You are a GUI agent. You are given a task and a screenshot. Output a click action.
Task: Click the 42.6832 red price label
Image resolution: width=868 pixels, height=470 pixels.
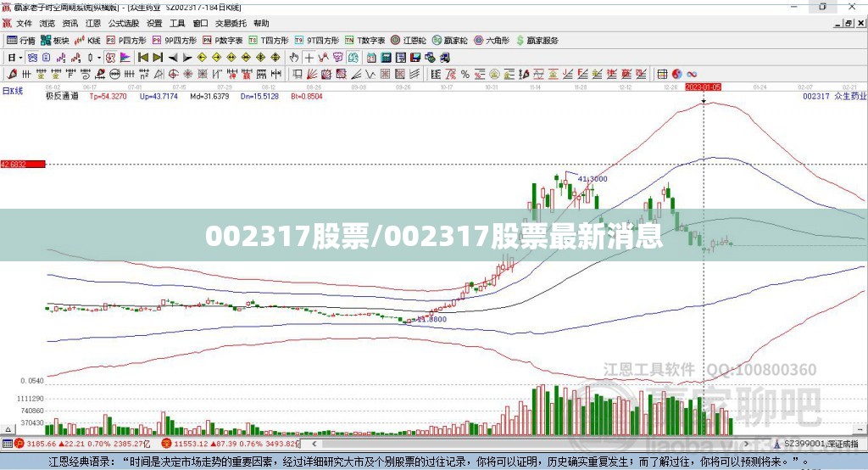23,164
